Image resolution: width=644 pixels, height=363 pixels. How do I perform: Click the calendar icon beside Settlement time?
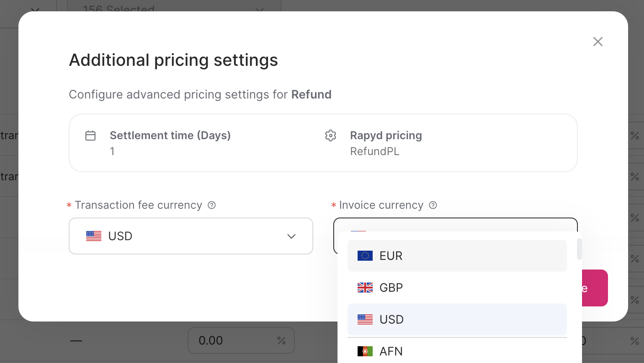click(90, 136)
